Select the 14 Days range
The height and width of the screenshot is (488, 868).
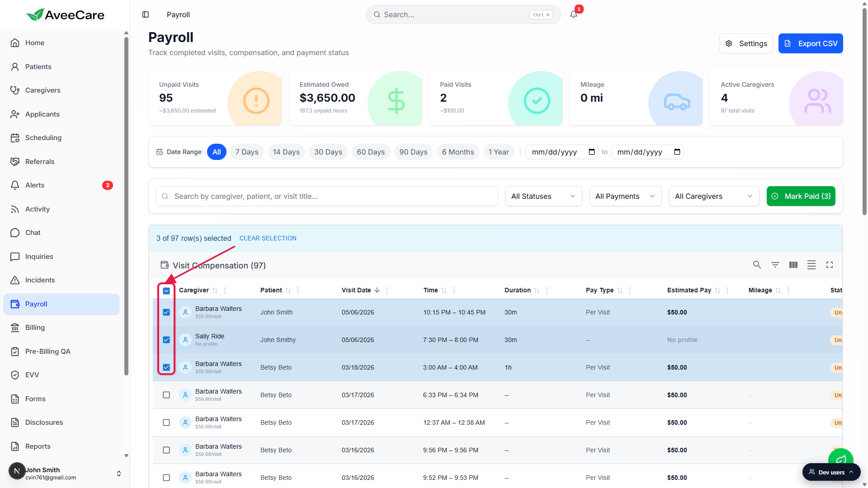click(286, 152)
